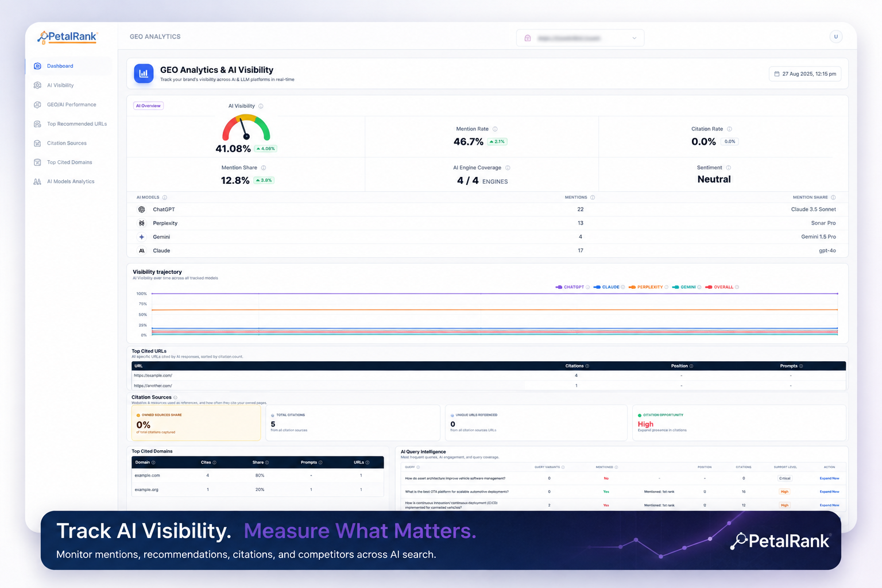Click the Unique URLs Referenced card

click(536, 423)
